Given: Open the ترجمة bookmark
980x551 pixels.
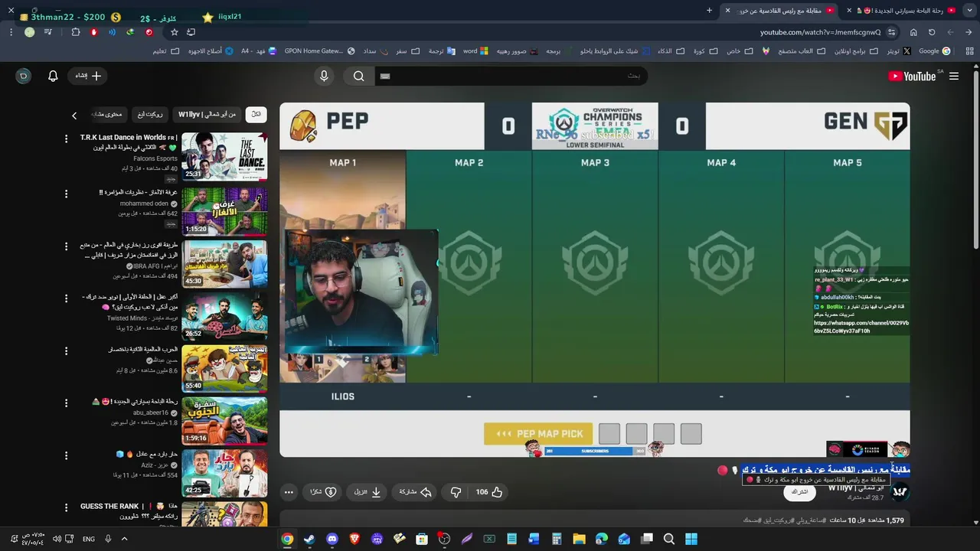Looking at the screenshot, I should point(441,51).
